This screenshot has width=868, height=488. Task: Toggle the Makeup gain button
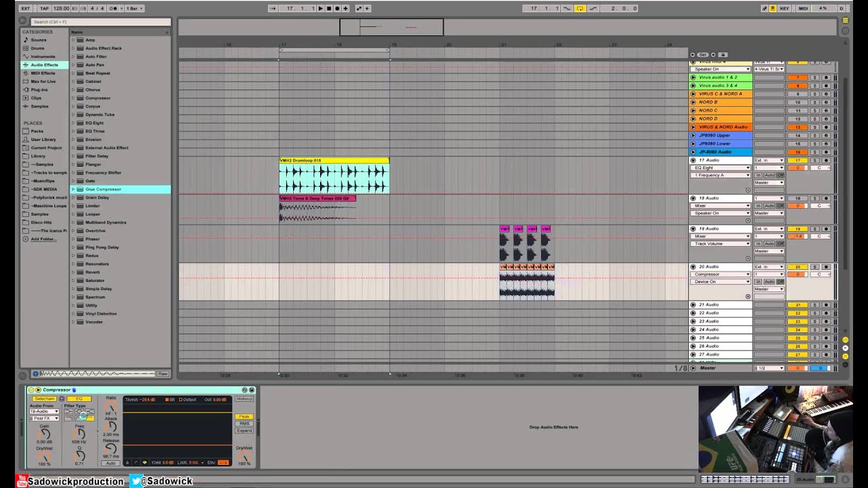pos(244,399)
